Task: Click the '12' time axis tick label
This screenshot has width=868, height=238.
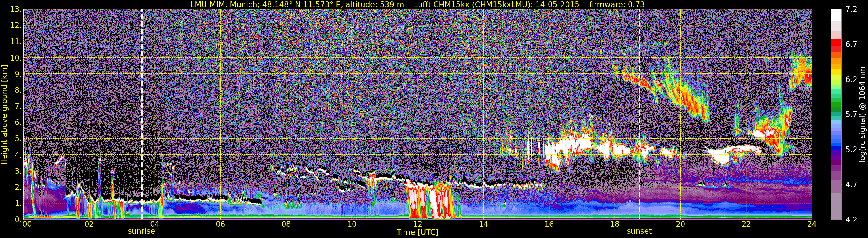Action: [x=417, y=224]
